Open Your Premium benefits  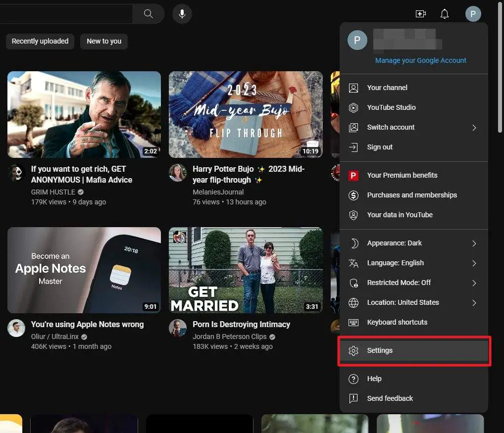tap(414, 175)
